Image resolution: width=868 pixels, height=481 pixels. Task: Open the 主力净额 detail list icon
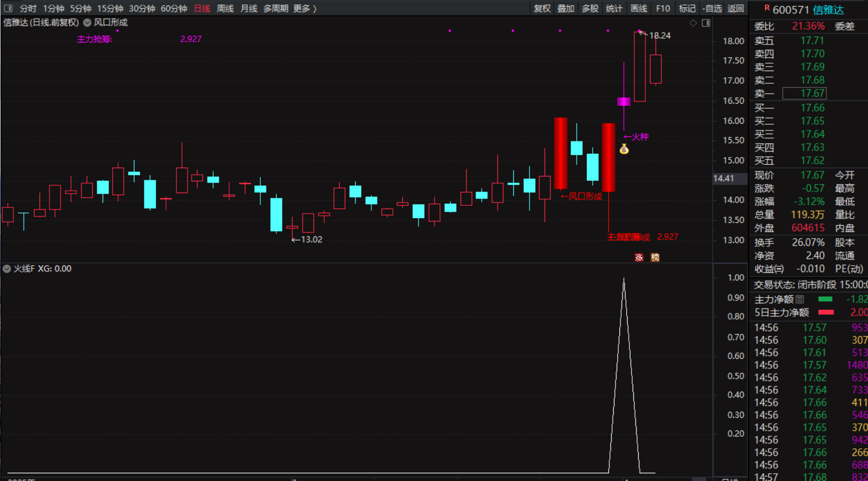(800, 300)
